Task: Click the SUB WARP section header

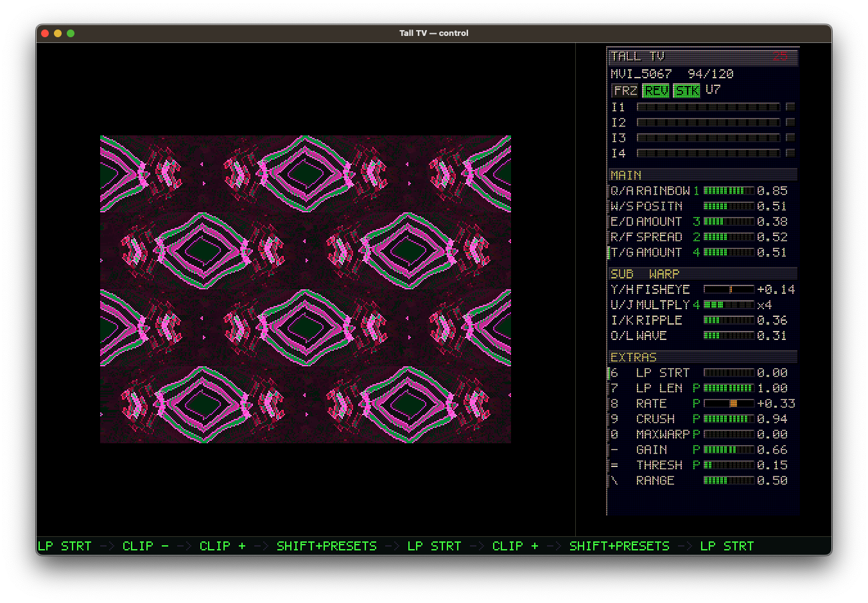Action: point(703,274)
